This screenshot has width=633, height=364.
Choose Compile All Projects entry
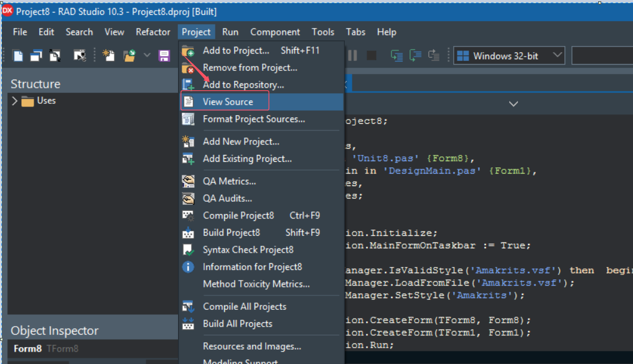click(x=261, y=306)
